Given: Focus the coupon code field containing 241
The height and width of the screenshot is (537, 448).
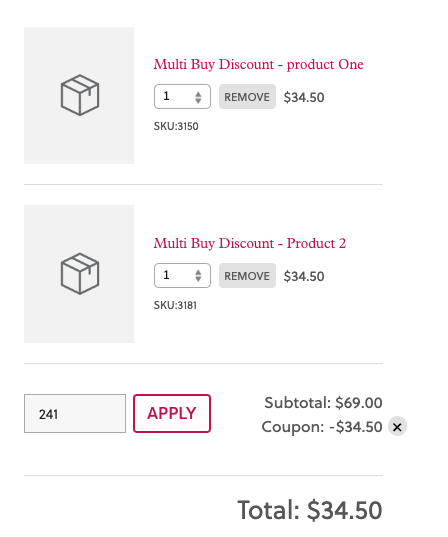Looking at the screenshot, I should (75, 413).
